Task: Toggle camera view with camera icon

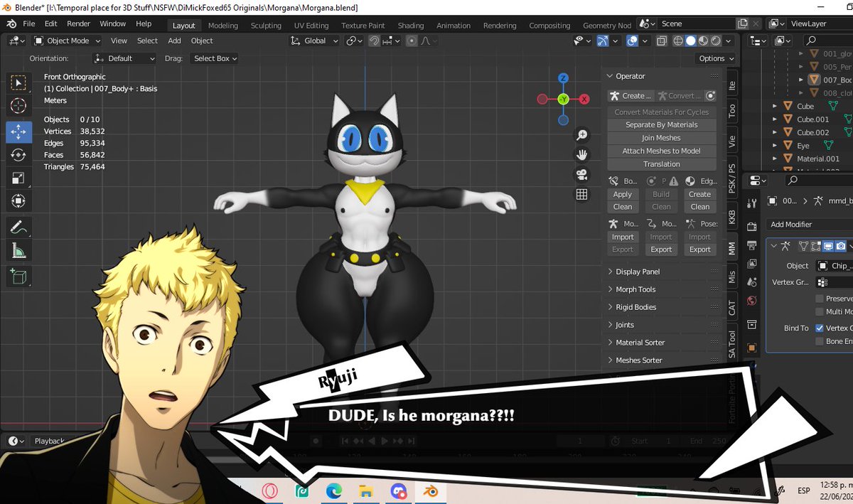Action: tap(581, 174)
